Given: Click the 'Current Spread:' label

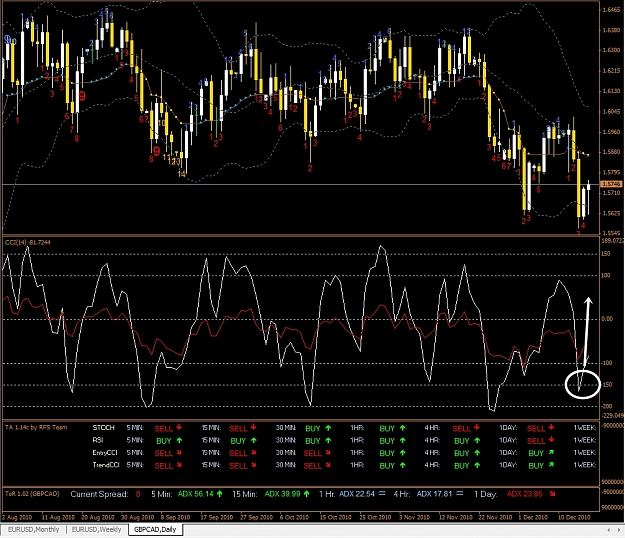Looking at the screenshot, I should point(99,494).
